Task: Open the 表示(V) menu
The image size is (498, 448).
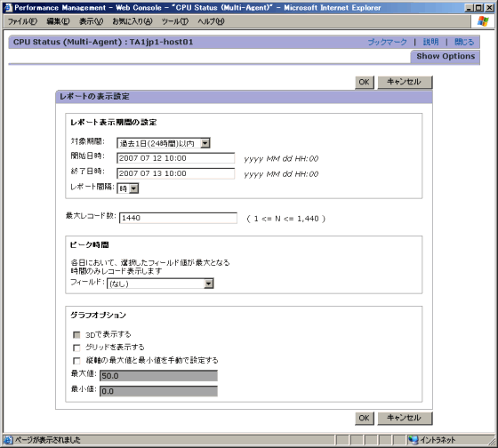Action: (91, 21)
